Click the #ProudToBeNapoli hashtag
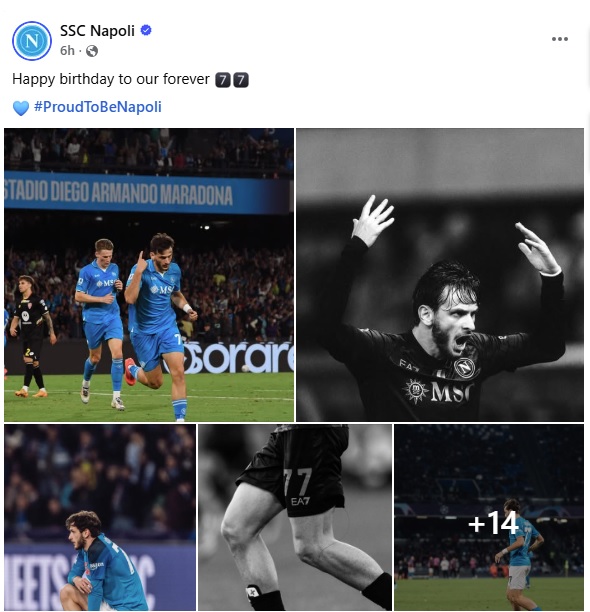 point(98,107)
